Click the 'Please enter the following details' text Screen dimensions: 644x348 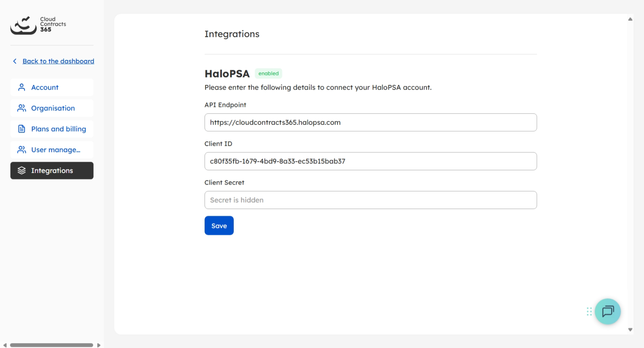tap(318, 88)
